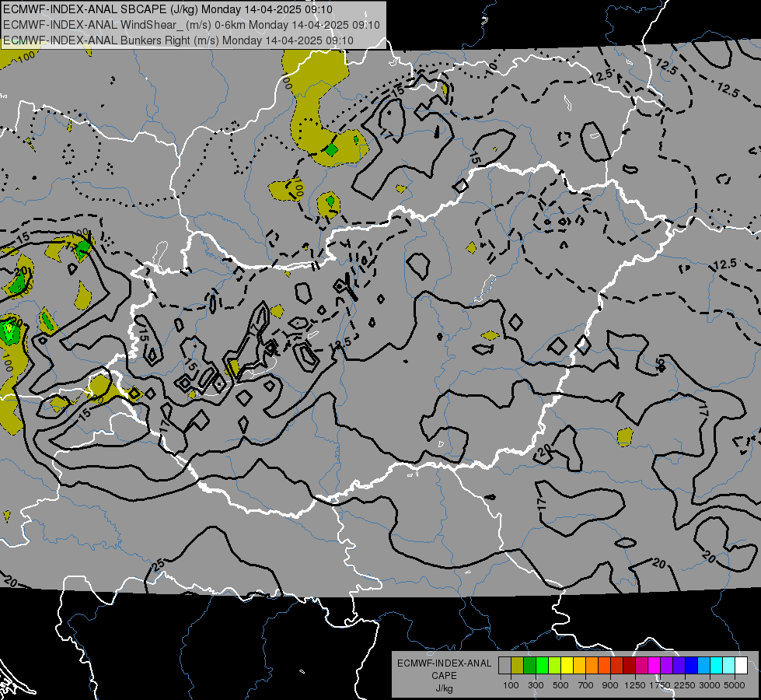The width and height of the screenshot is (761, 700).
Task: Click the legend value 3000
Action: tap(710, 685)
